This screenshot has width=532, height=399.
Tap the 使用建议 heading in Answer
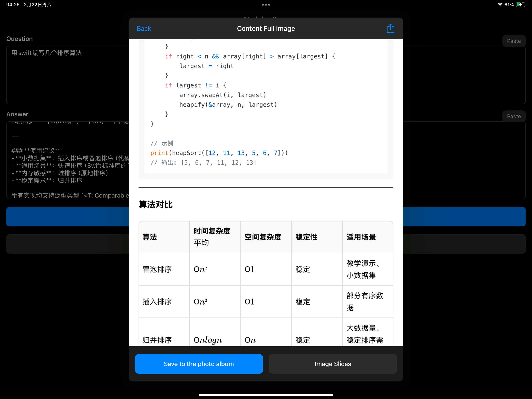36,150
